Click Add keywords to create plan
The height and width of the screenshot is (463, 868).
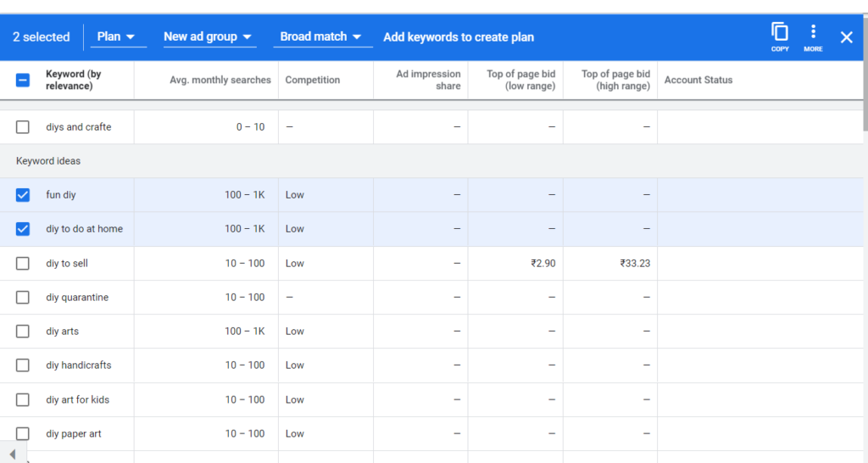[459, 37]
